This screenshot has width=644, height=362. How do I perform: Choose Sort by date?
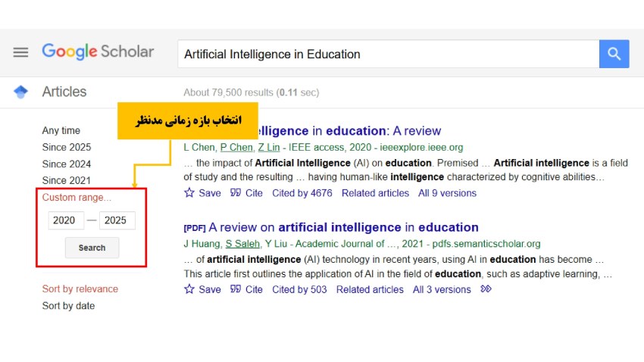(68, 306)
